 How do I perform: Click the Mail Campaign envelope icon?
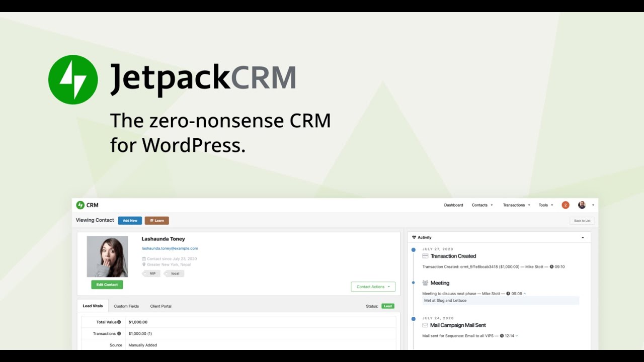(x=425, y=325)
